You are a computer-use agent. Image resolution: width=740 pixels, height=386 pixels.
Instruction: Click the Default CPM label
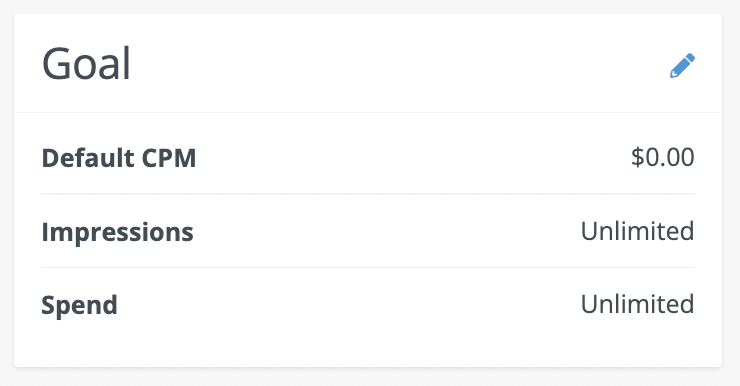118,158
